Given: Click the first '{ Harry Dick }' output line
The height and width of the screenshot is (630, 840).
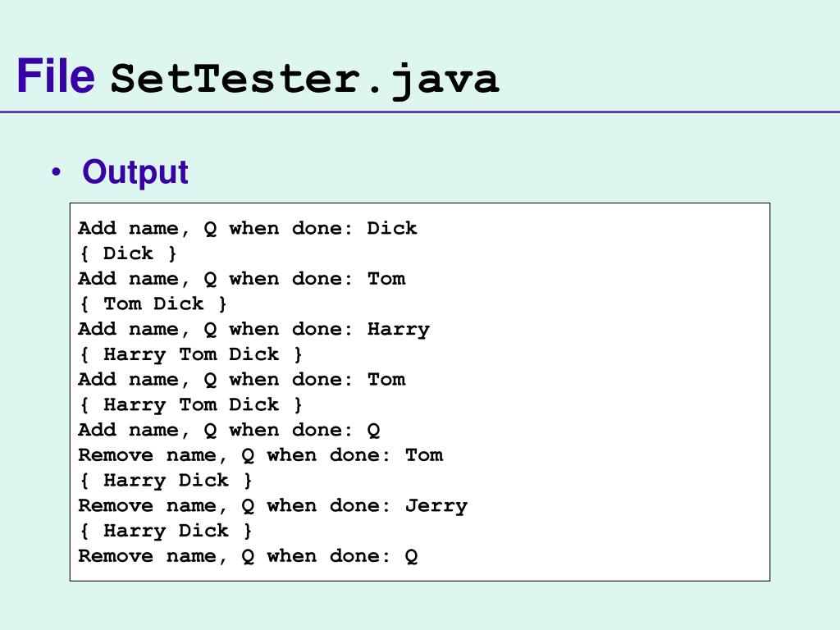Looking at the screenshot, I should coord(166,481).
